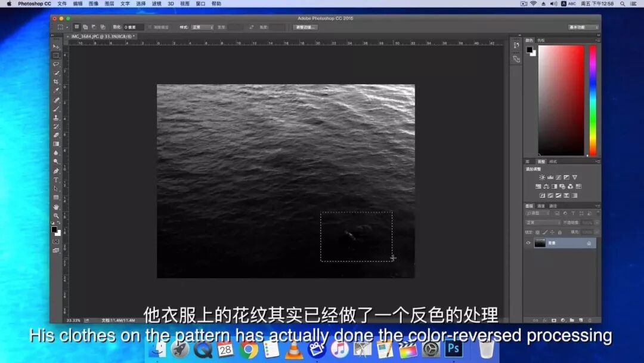This screenshot has width=644, height=363.
Task: Select the Dodge tool
Action: (x=56, y=162)
